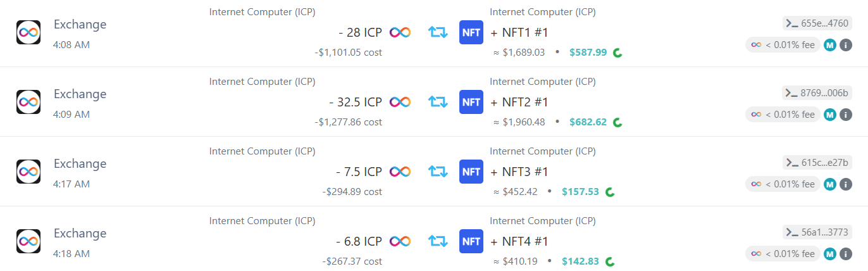
Task: Open transaction hash 8769...006b
Action: 817,93
